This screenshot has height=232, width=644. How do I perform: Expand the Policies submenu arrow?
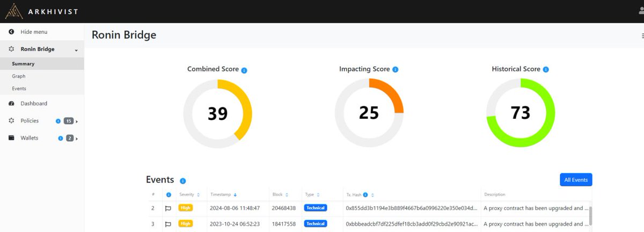click(x=77, y=122)
